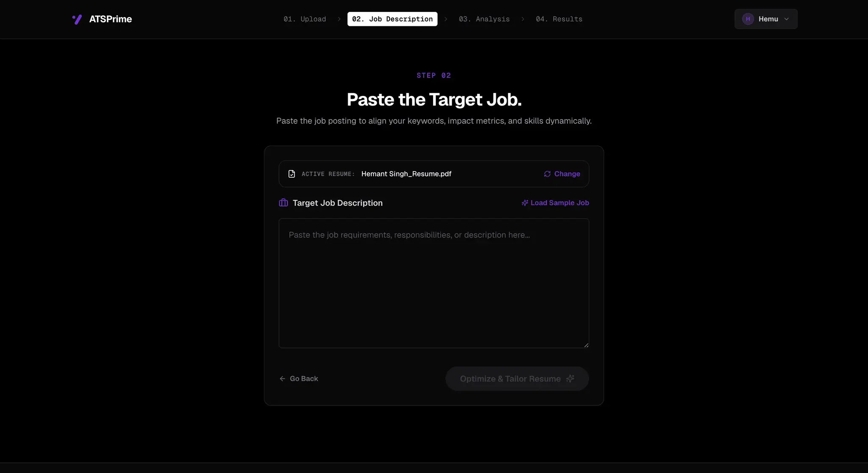This screenshot has height=473, width=868.
Task: Open the Hemu account dropdown
Action: pyautogui.click(x=765, y=19)
